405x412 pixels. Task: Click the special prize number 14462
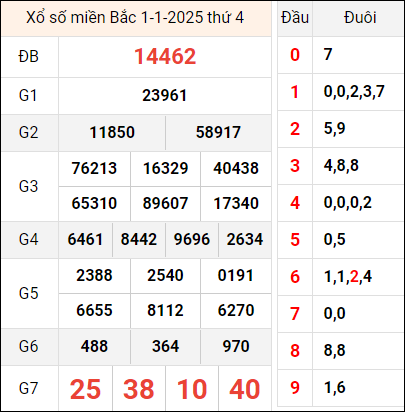coord(165,56)
